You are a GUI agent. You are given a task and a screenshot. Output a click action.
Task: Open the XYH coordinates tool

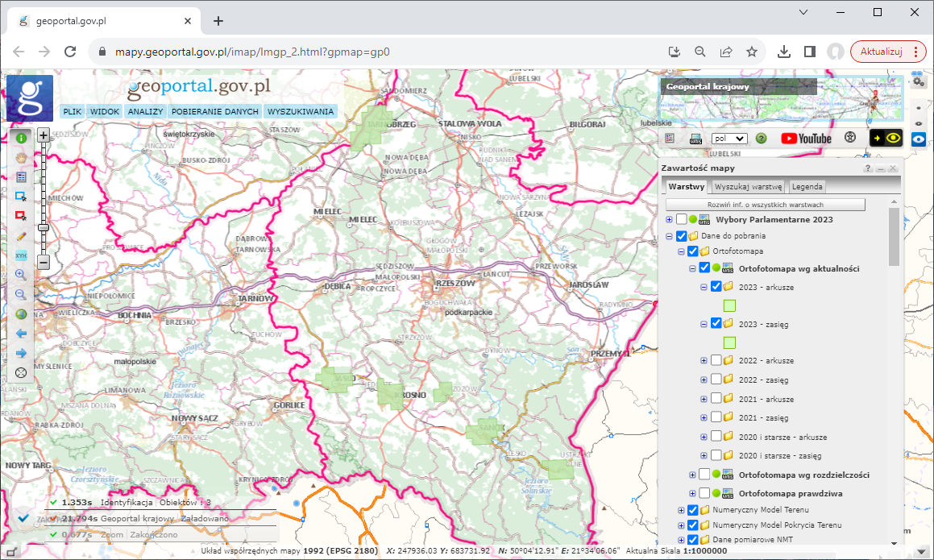click(21, 255)
